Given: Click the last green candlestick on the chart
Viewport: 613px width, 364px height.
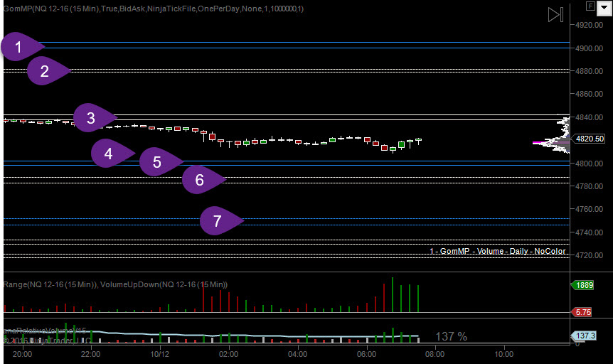Looking at the screenshot, I should click(x=418, y=140).
